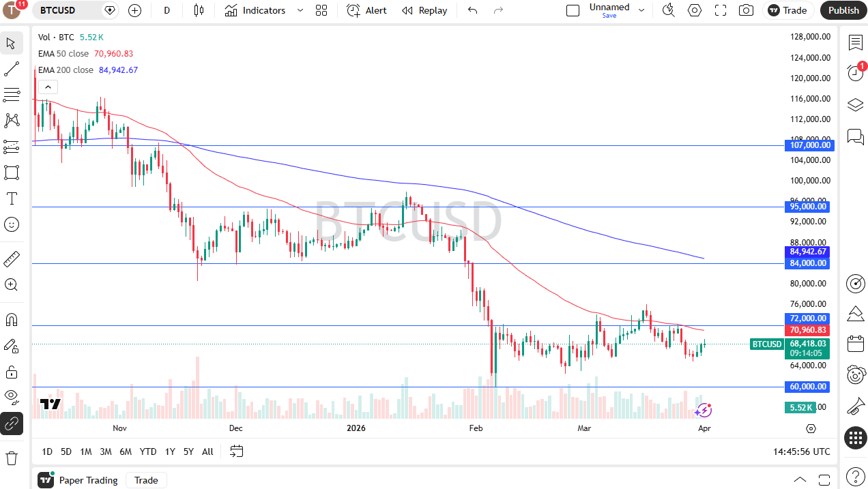This screenshot has width=868, height=489.
Task: Open the Help question mark icon
Action: tap(856, 475)
